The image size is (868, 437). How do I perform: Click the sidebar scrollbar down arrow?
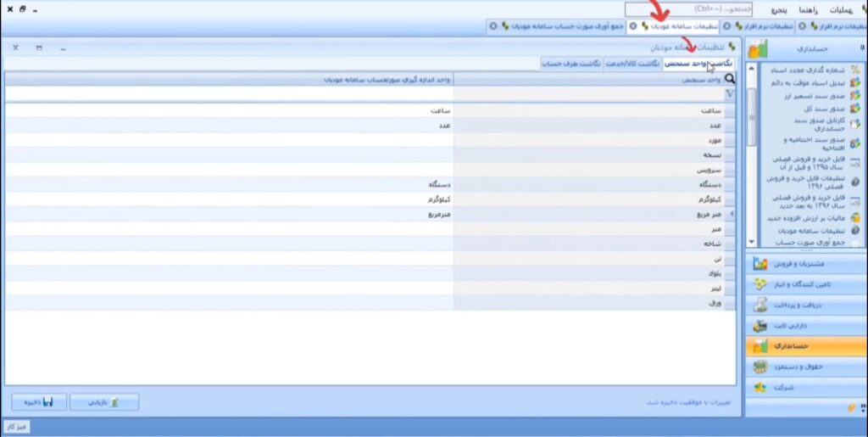(751, 242)
